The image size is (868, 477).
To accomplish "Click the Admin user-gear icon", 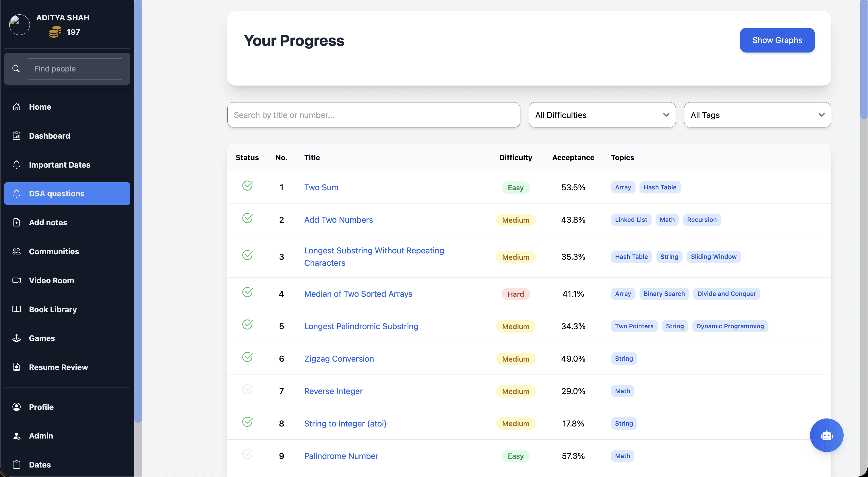I will pos(17,436).
